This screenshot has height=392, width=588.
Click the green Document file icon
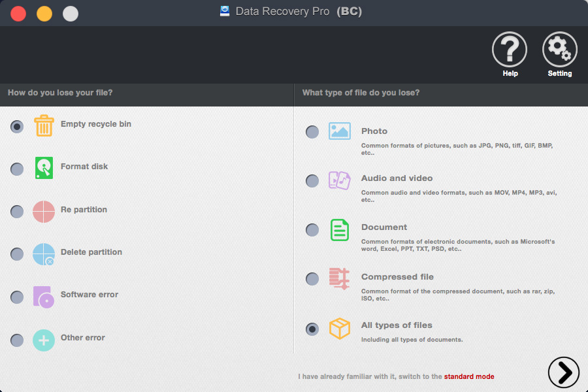pyautogui.click(x=340, y=230)
